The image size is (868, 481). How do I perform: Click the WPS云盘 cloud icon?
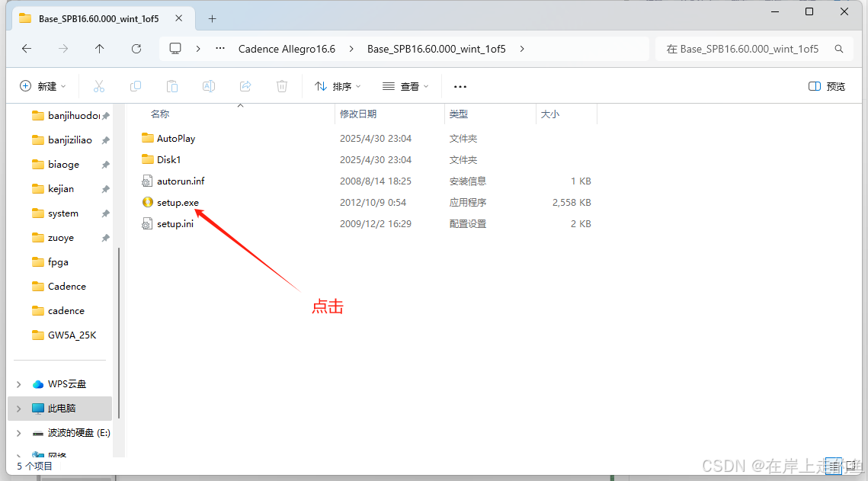click(37, 384)
